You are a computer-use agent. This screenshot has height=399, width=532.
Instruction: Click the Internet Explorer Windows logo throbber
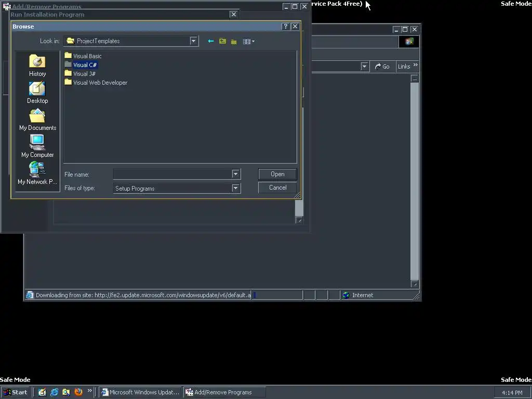(409, 42)
